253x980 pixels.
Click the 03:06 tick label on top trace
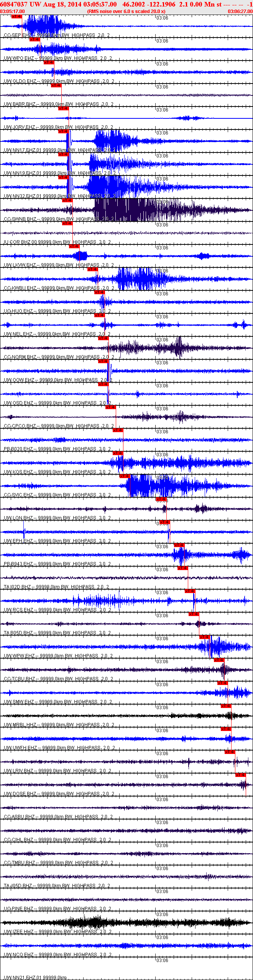(162, 18)
